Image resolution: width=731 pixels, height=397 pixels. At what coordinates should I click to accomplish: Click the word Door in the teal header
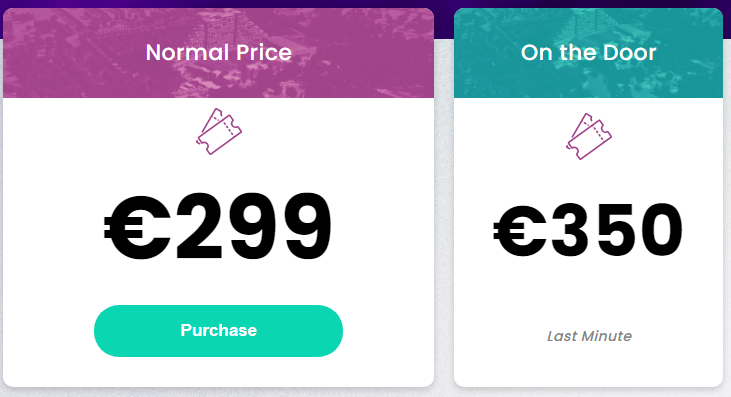630,52
